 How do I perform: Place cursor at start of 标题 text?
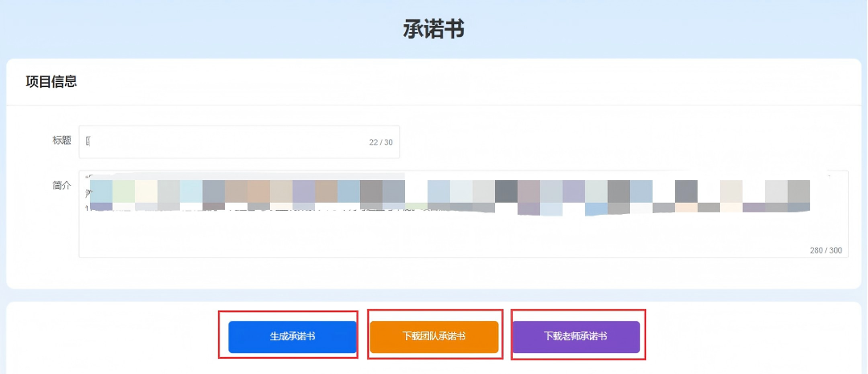pos(87,142)
